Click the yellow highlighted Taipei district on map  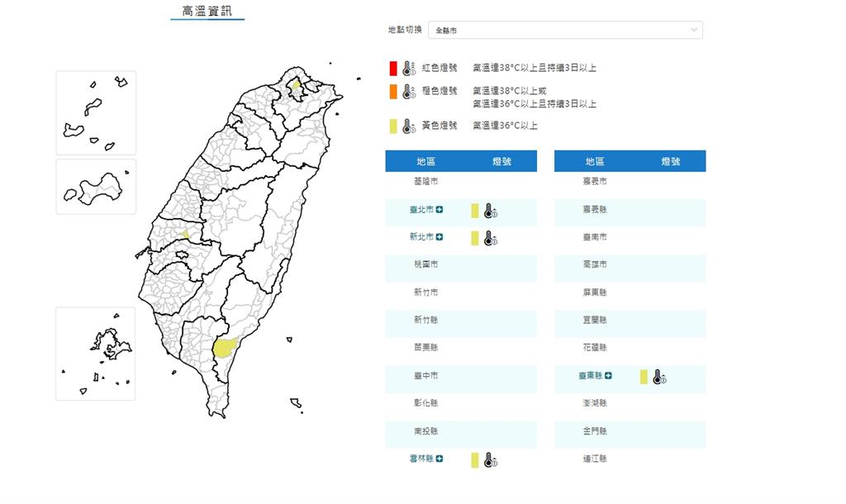coord(296,83)
